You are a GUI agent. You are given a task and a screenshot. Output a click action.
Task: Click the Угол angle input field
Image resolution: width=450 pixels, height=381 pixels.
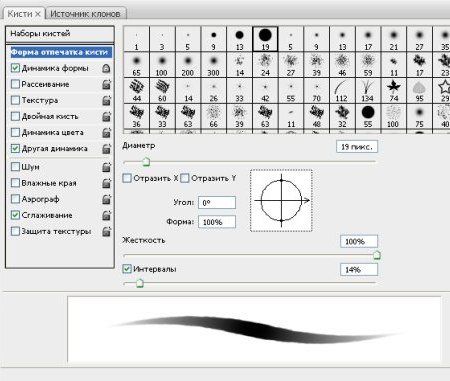[x=217, y=203]
